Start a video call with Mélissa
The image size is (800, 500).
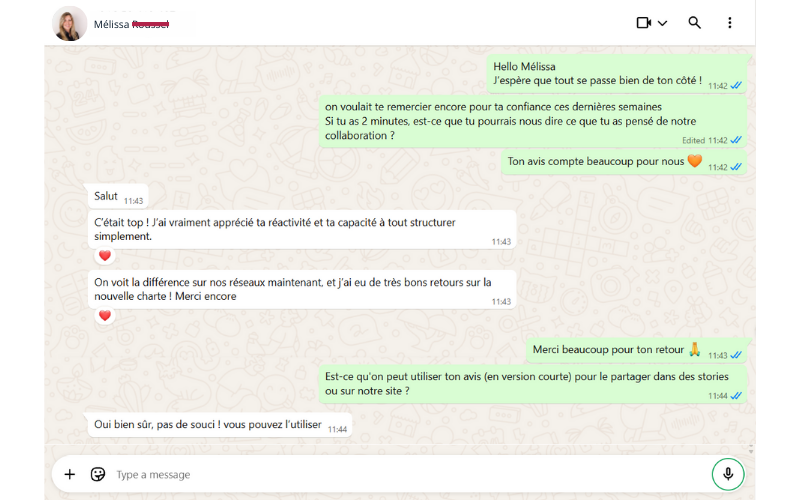(x=643, y=23)
